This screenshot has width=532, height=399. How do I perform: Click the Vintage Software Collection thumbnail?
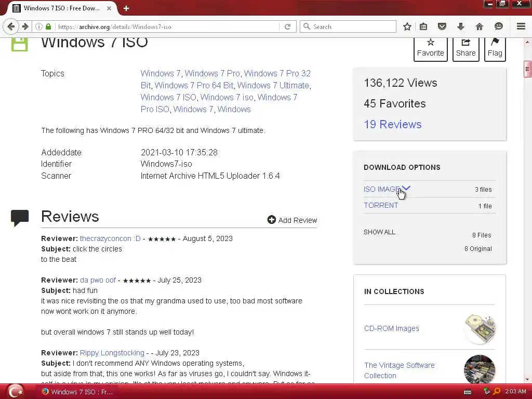pos(480,369)
